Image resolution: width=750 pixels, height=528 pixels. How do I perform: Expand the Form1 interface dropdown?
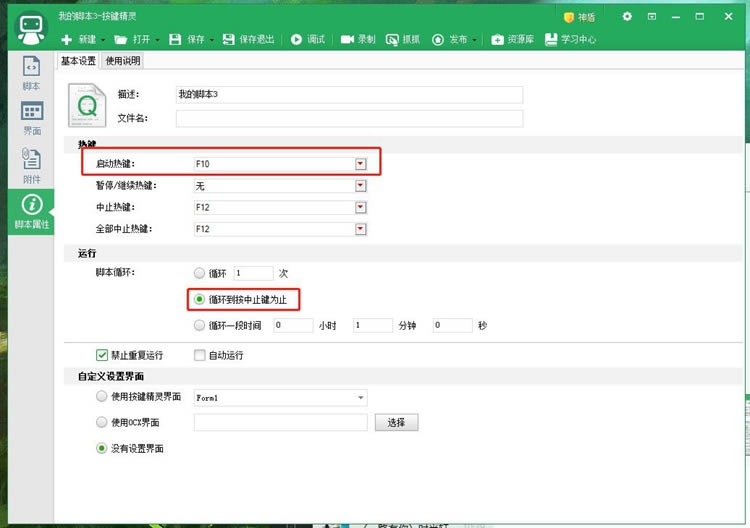[360, 398]
